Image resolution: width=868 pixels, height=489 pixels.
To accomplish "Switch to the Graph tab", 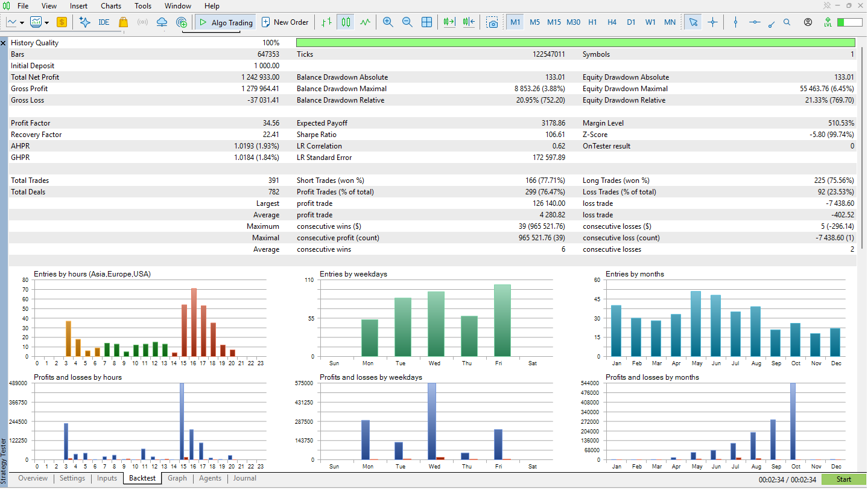I will coord(177,478).
